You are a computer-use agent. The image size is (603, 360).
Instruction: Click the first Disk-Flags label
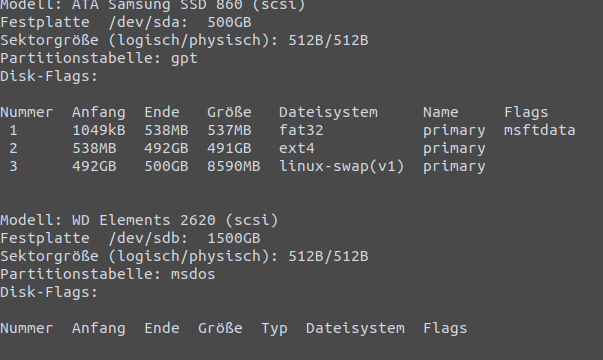coord(49,77)
